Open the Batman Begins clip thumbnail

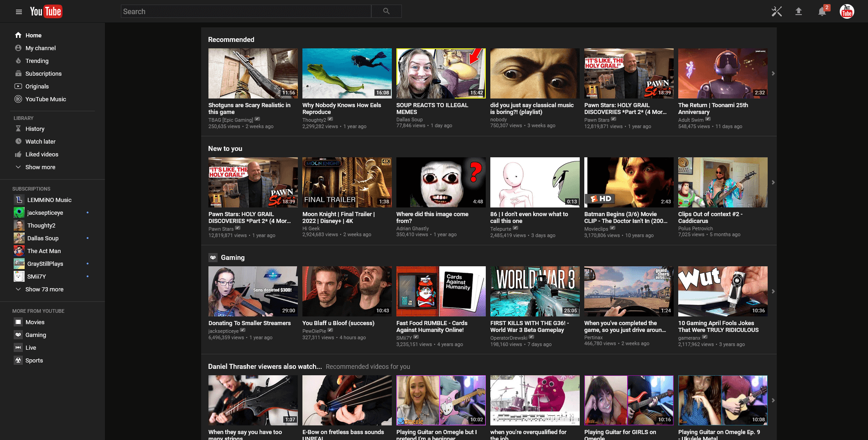629,182
